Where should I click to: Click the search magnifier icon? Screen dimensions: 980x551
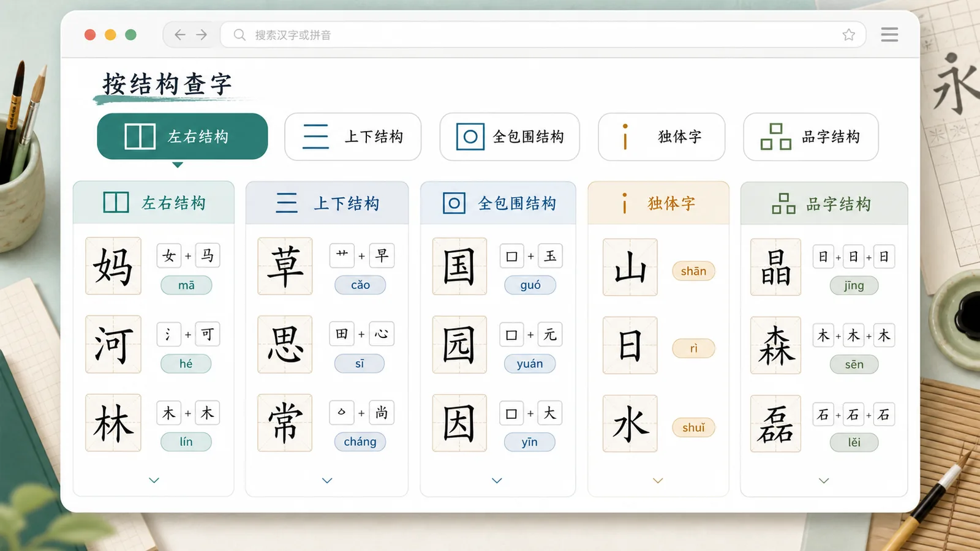click(239, 35)
